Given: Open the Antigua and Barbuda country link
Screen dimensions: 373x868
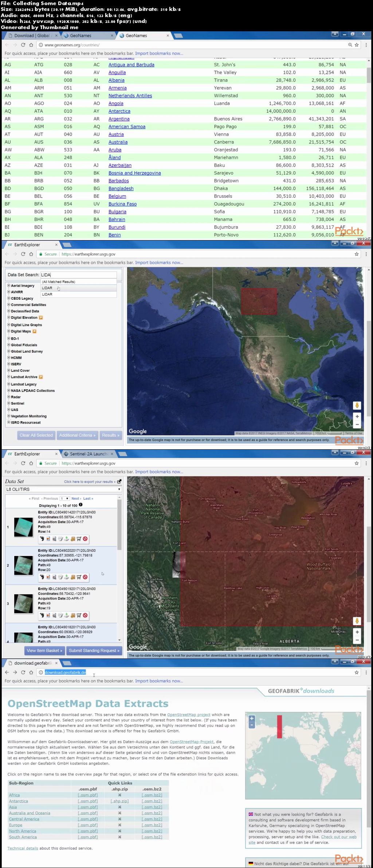Looking at the screenshot, I should (x=131, y=65).
